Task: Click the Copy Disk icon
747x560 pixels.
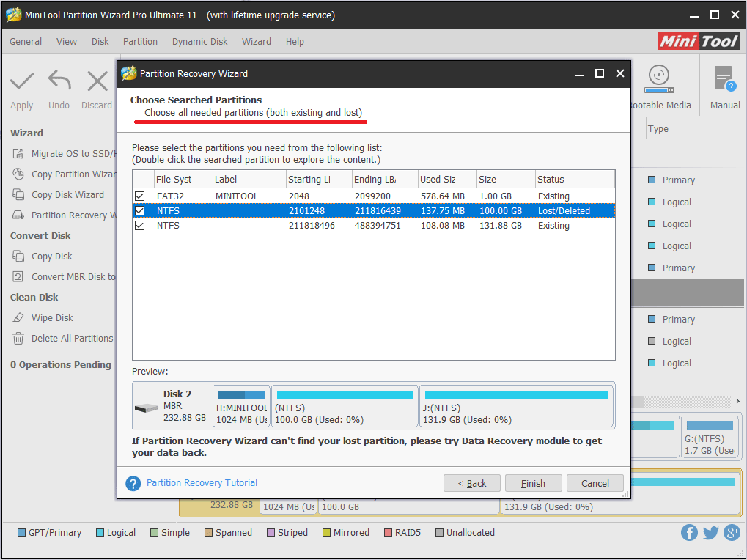Action: tap(18, 256)
